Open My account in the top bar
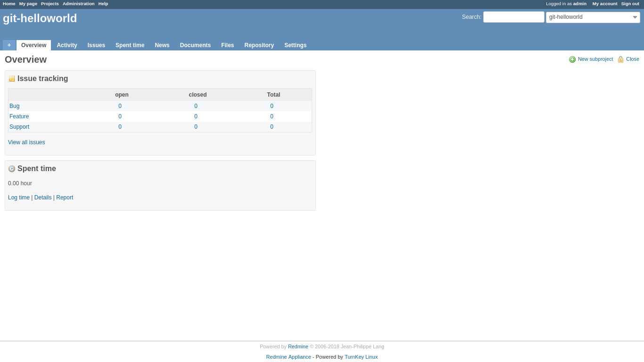 click(604, 4)
